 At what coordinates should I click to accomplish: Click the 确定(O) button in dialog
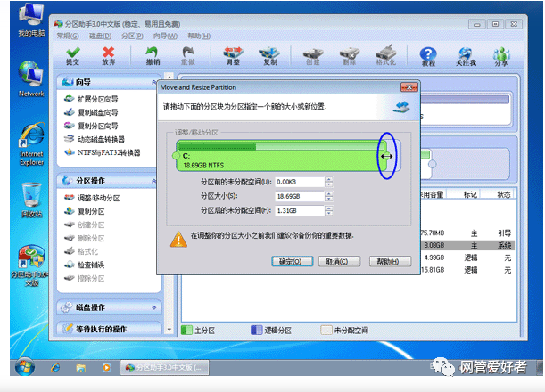pos(290,262)
